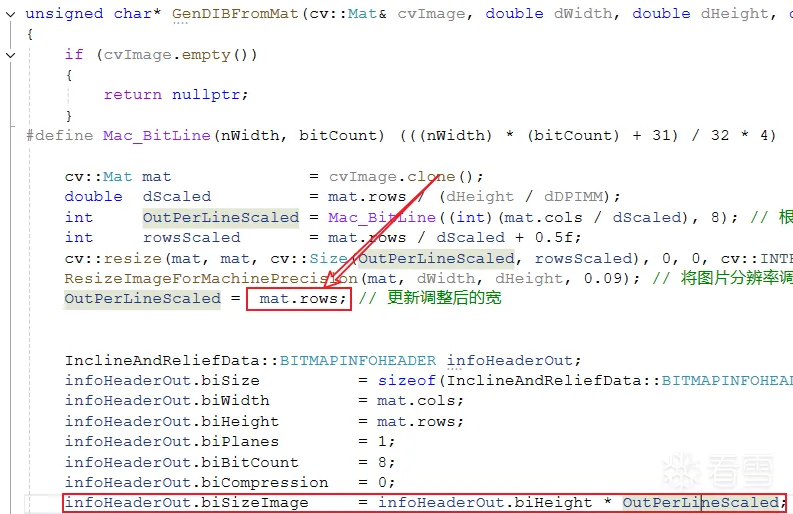Collapse the GenDIBFromMat function fold arrow
The width and height of the screenshot is (793, 514).
[x=10, y=14]
